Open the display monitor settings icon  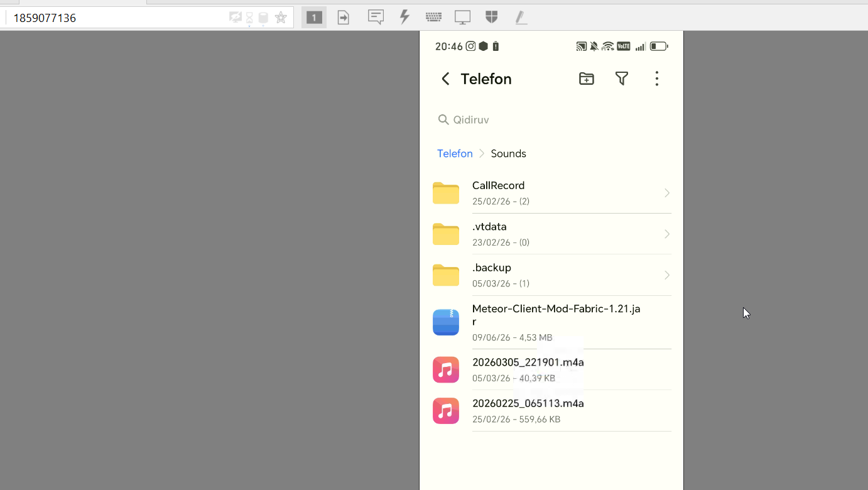coord(462,18)
